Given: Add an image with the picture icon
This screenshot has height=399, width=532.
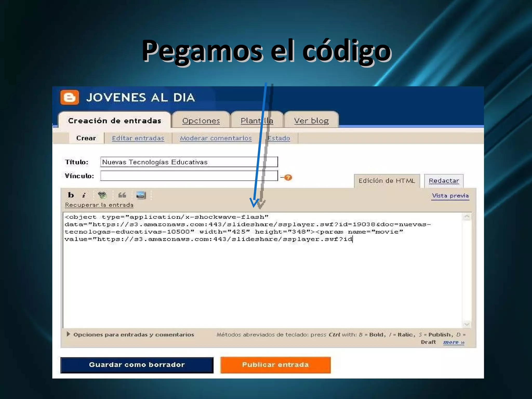Looking at the screenshot, I should [141, 195].
